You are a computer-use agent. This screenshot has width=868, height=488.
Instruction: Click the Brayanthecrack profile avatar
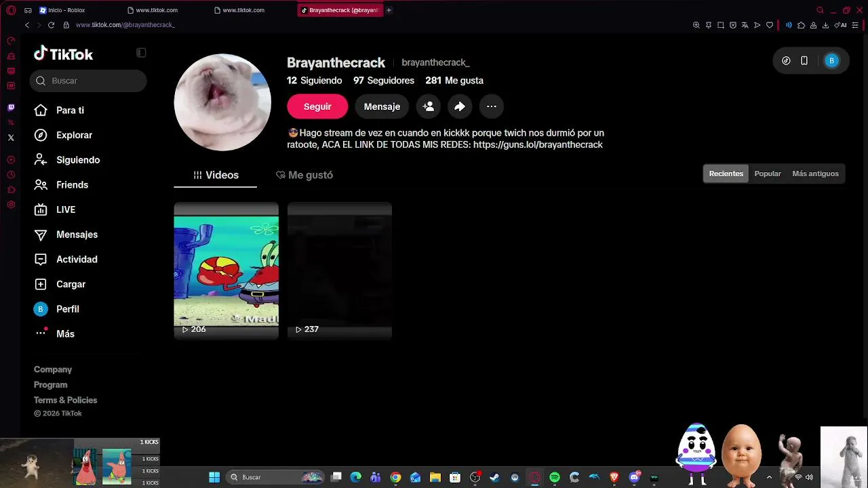[222, 102]
